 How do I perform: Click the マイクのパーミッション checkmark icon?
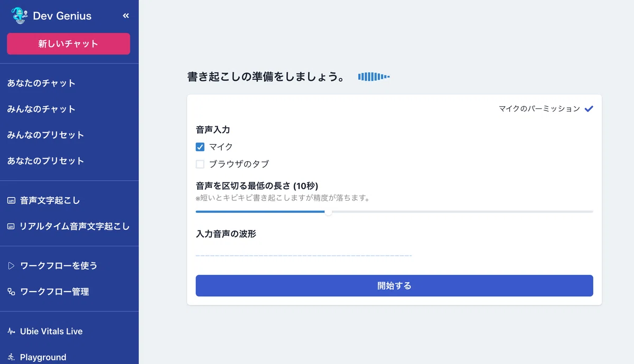(x=589, y=109)
